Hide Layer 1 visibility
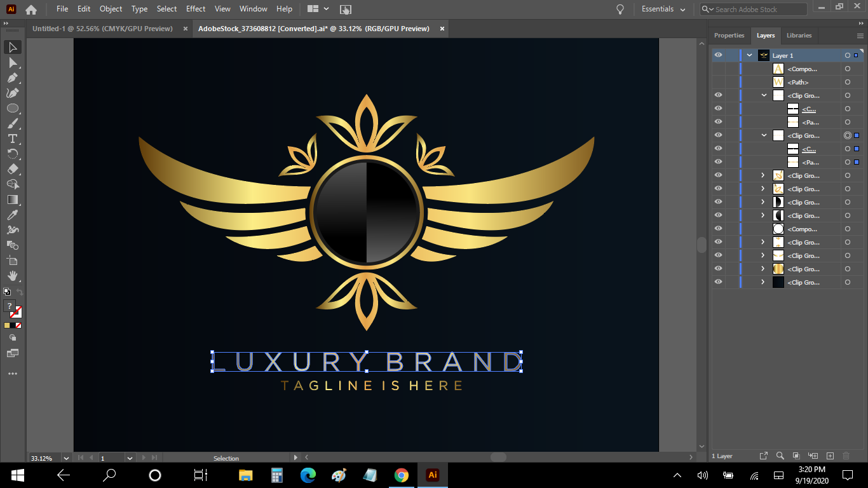The width and height of the screenshot is (868, 488). point(717,55)
